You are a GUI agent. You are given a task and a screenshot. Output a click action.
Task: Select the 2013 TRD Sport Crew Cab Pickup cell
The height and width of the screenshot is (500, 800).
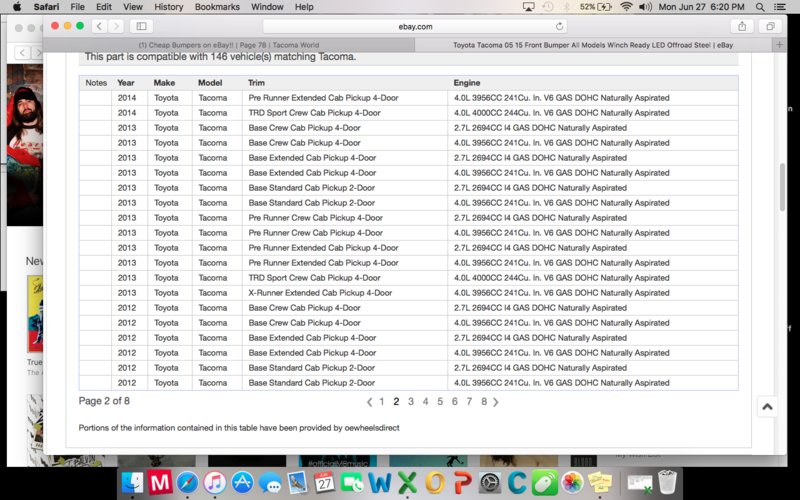click(x=345, y=278)
